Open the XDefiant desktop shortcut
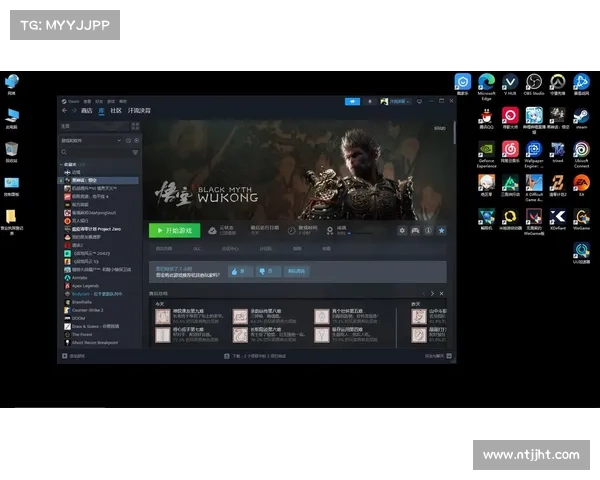This screenshot has height=480, width=600. coord(558,219)
